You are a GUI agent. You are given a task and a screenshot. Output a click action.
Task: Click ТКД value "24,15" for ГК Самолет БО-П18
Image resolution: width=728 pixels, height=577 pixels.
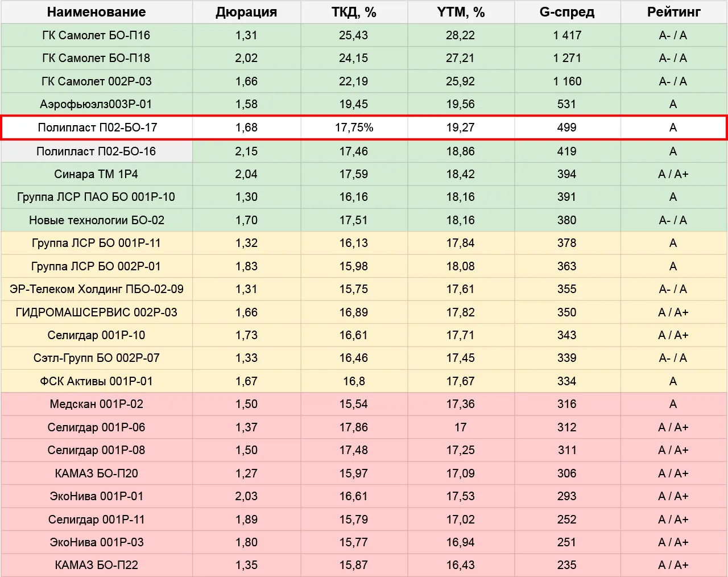pos(354,58)
